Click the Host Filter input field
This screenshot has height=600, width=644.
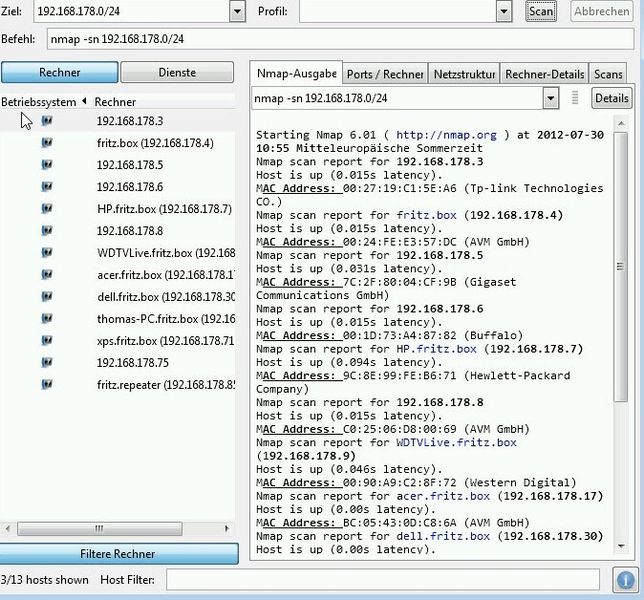coord(383,579)
